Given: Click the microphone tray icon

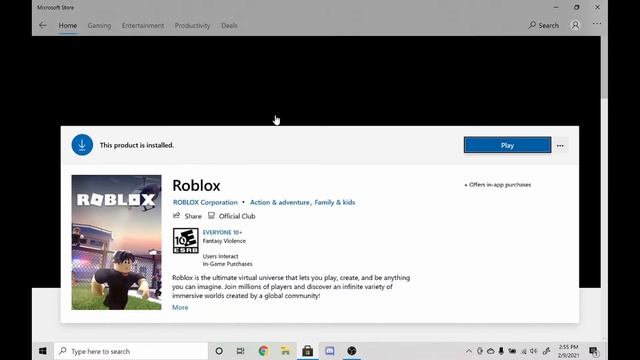Looking at the screenshot, I should (x=501, y=351).
